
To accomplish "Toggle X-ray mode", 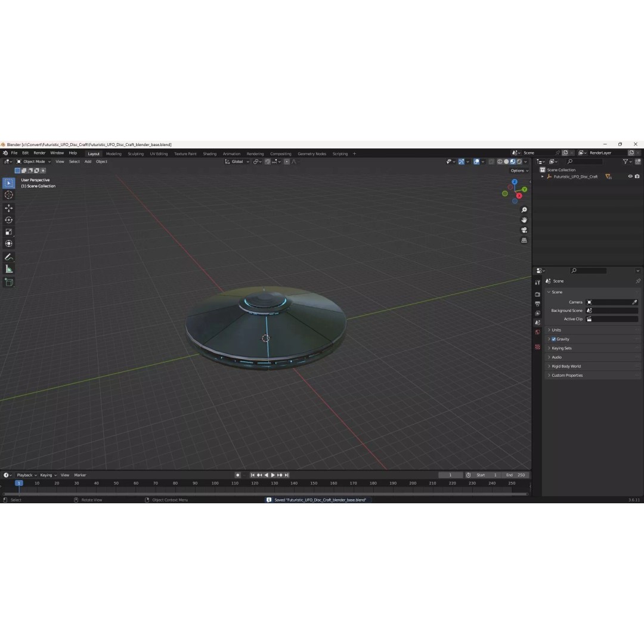I will pos(491,162).
